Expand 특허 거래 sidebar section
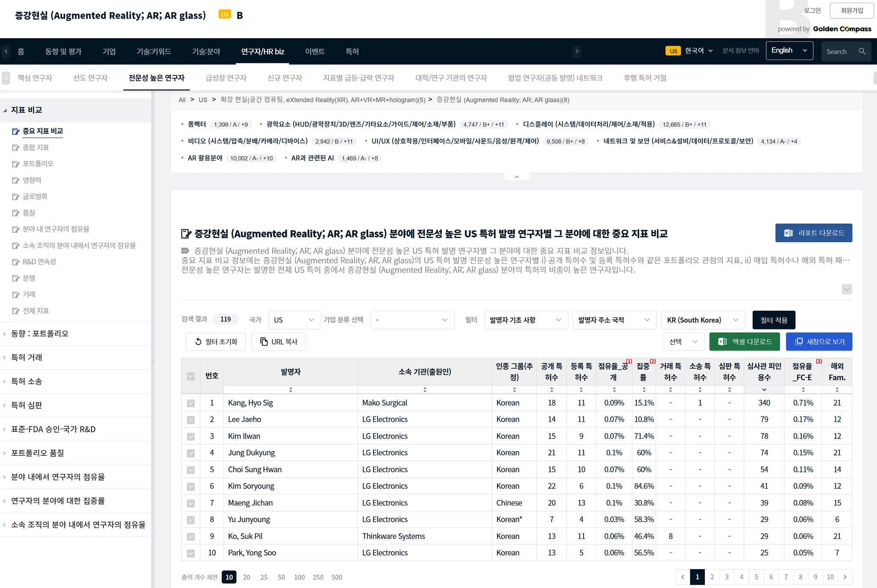The width and height of the screenshot is (877, 588). click(27, 357)
